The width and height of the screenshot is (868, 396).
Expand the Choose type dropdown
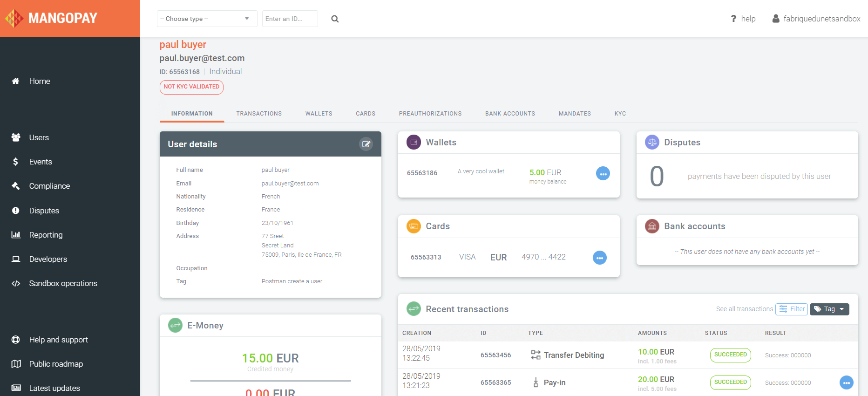pos(207,19)
